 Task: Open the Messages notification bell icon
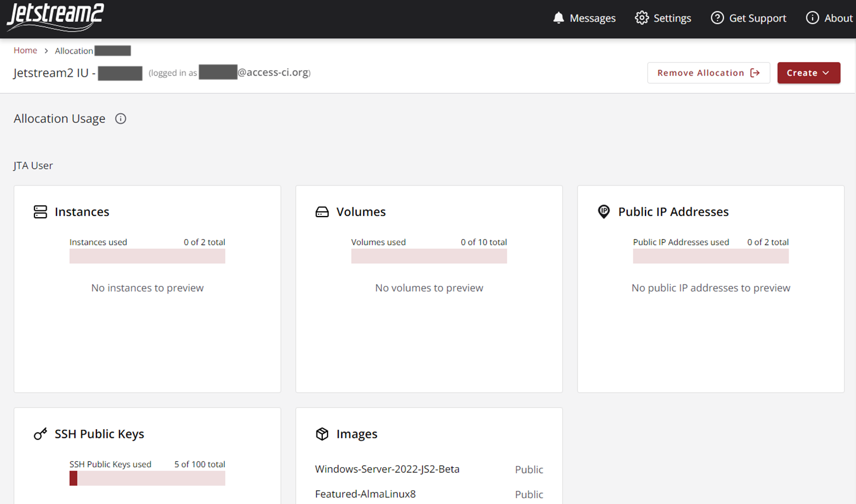click(x=558, y=18)
